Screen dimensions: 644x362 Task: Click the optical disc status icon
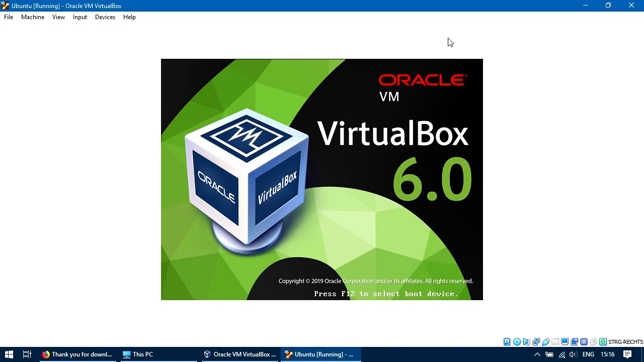[517, 342]
